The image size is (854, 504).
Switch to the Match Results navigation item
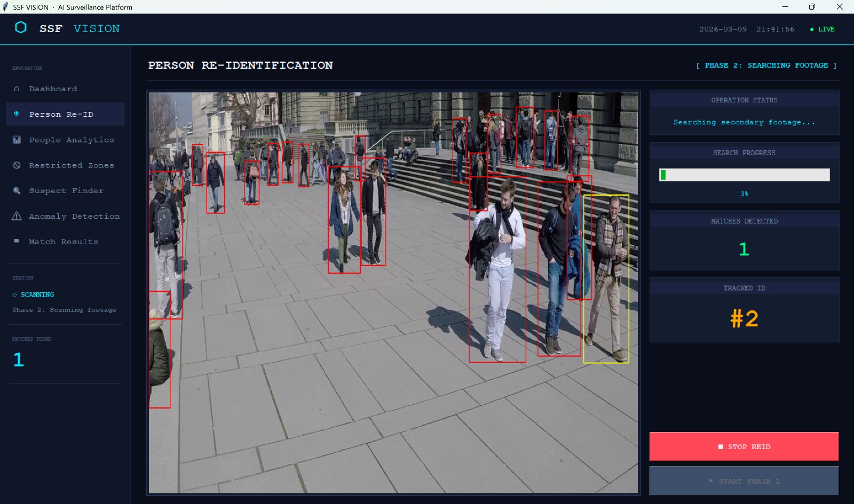coord(62,241)
